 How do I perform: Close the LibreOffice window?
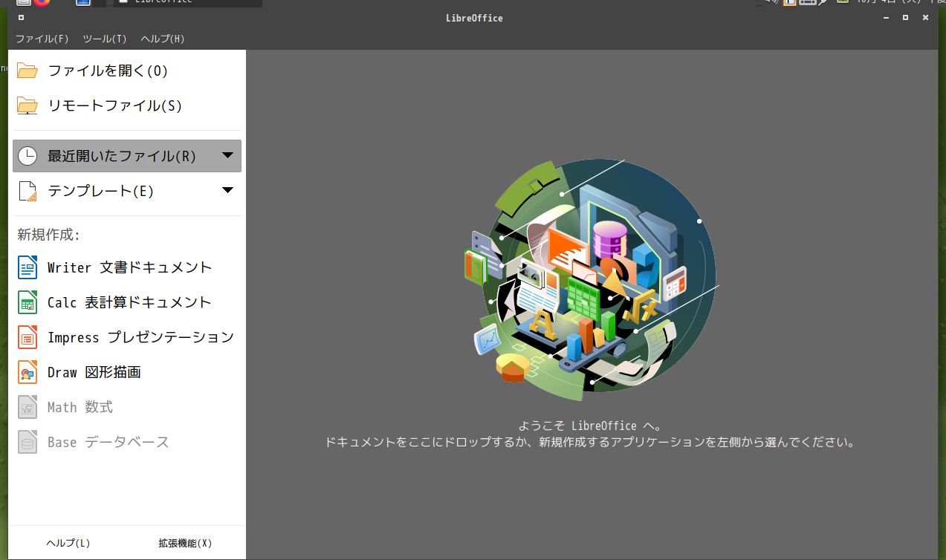pos(925,18)
